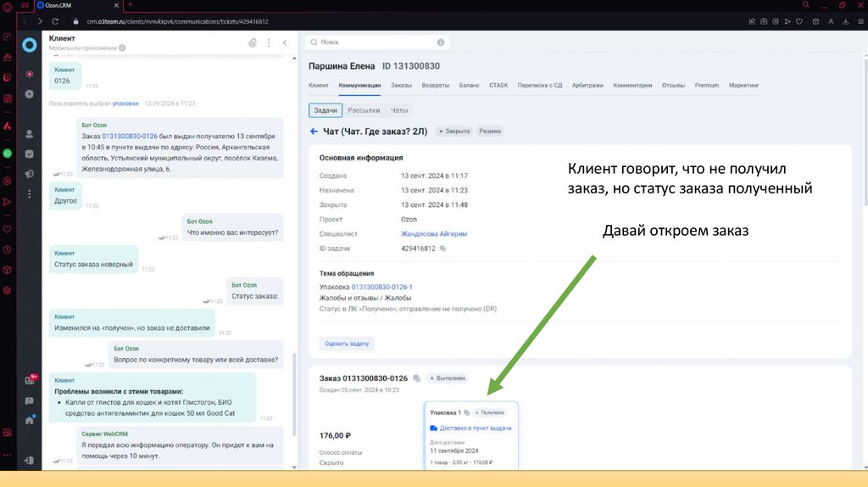
Task: Open WhatsApp in the browser sidebar
Action: (8, 154)
